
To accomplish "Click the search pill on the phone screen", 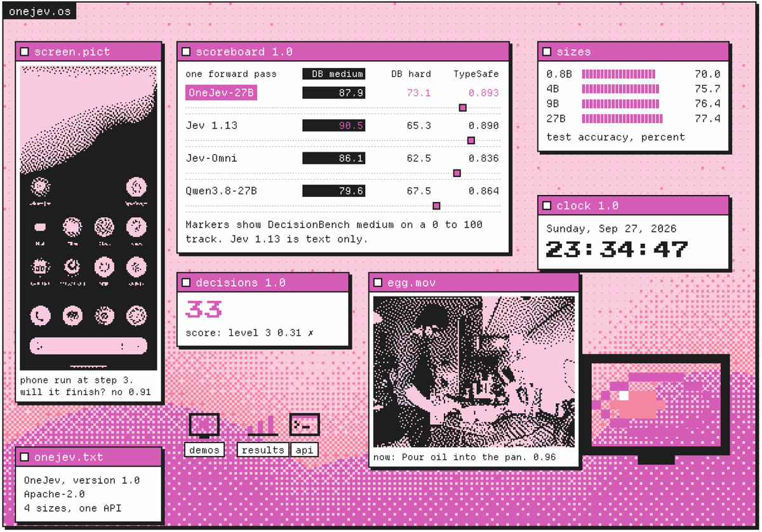I will click(x=88, y=346).
